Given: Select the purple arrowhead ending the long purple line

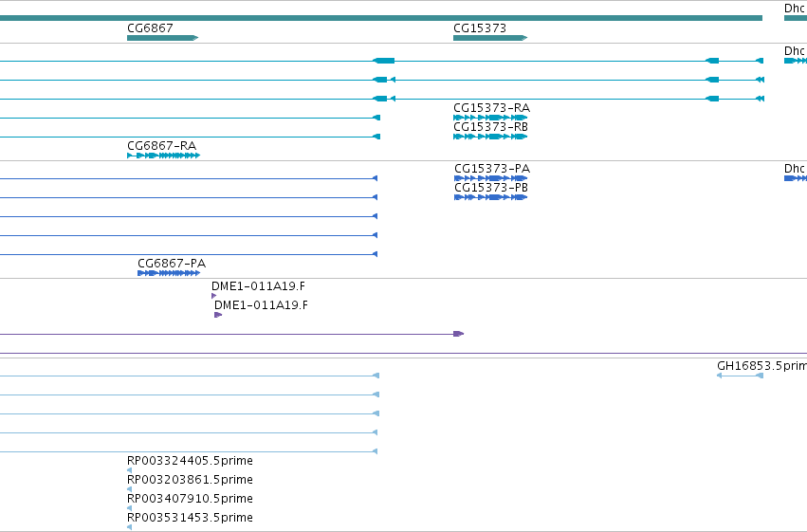Looking at the screenshot, I should click(x=459, y=334).
